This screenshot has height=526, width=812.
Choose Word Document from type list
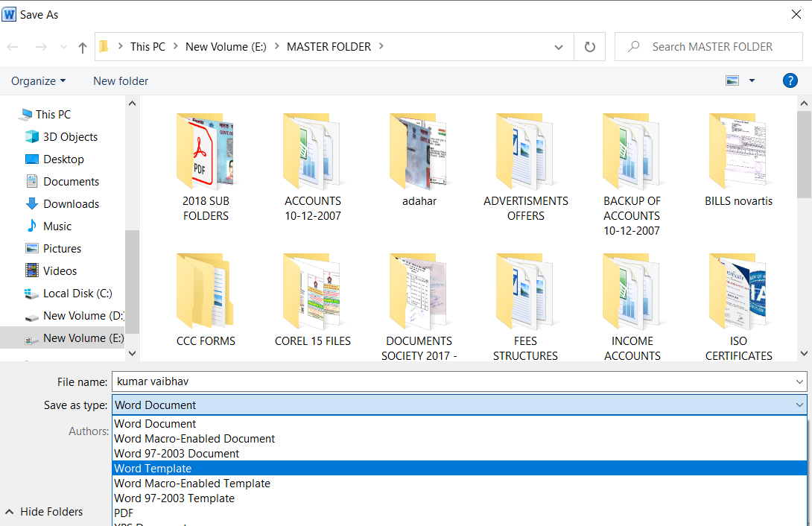click(x=460, y=423)
